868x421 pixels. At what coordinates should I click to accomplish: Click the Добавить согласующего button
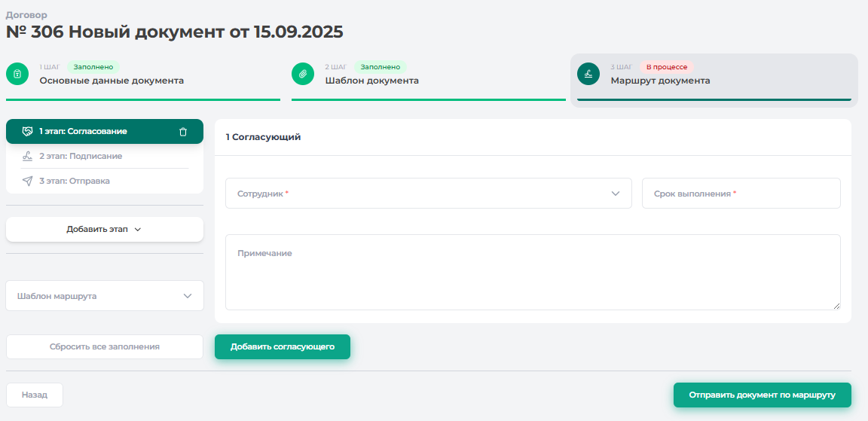pos(283,346)
